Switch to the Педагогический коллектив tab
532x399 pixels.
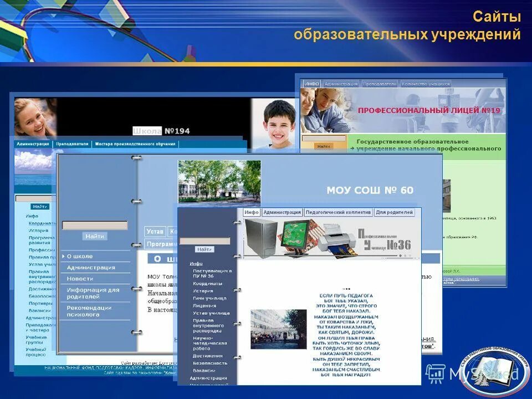[338, 211]
